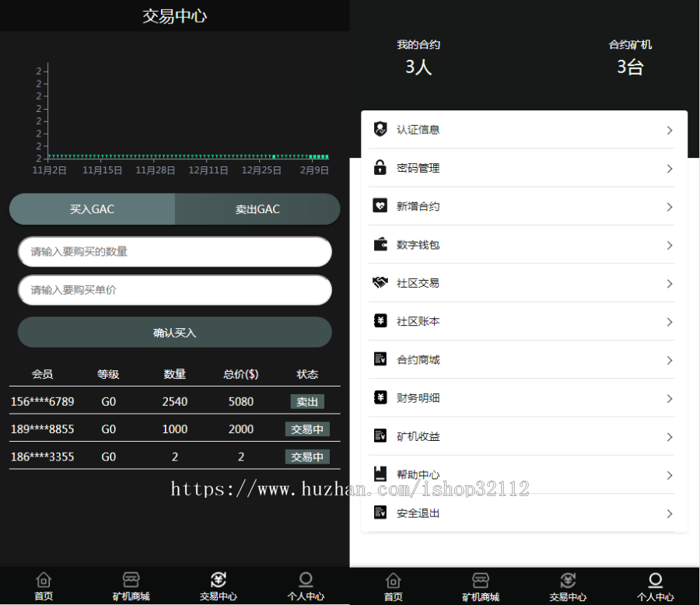Viewport: 700px width, 605px height.
Task: Open 矿机商城 in right screen's bottom bar
Action: pos(481,587)
